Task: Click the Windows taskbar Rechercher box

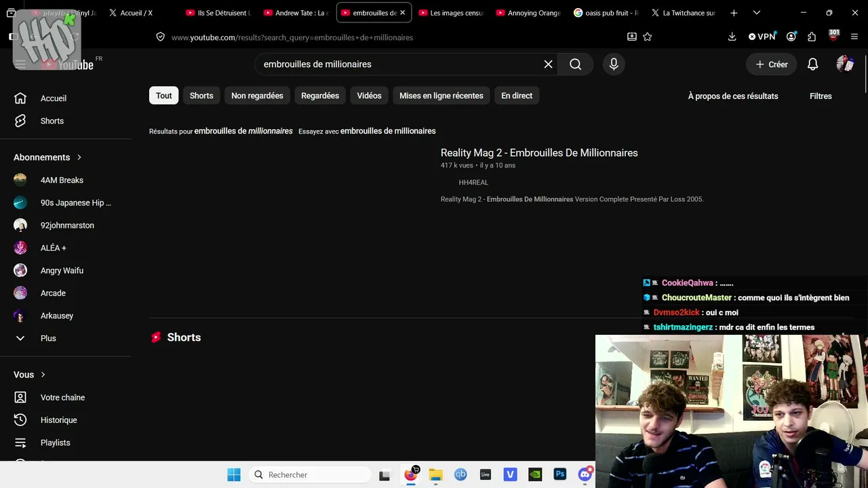Action: tap(310, 474)
